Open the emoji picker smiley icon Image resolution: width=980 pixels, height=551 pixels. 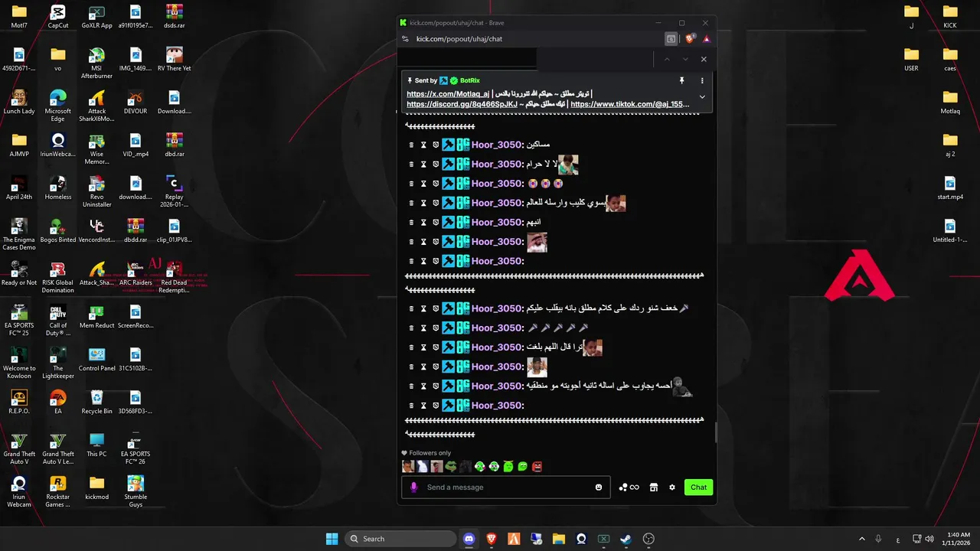[599, 487]
